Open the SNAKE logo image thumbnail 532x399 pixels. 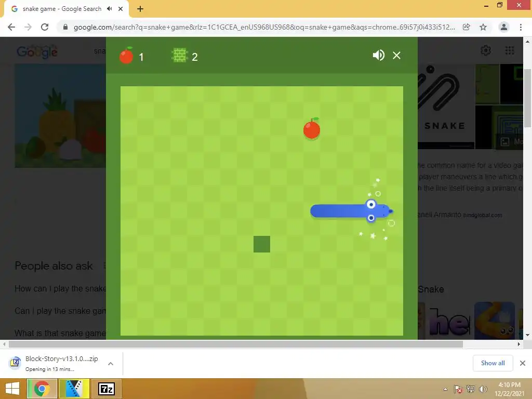[x=446, y=106]
